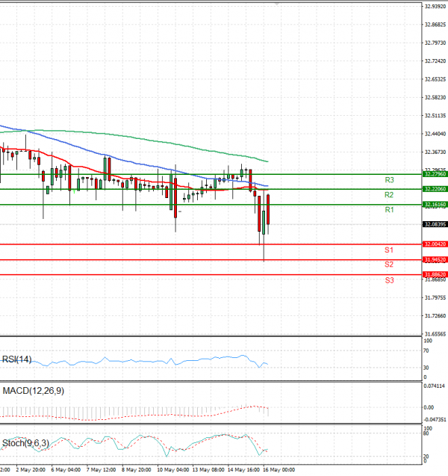Image resolution: width=448 pixels, height=476 pixels.
Task: Click the 32.51135 price scale value
Action: tap(435, 116)
